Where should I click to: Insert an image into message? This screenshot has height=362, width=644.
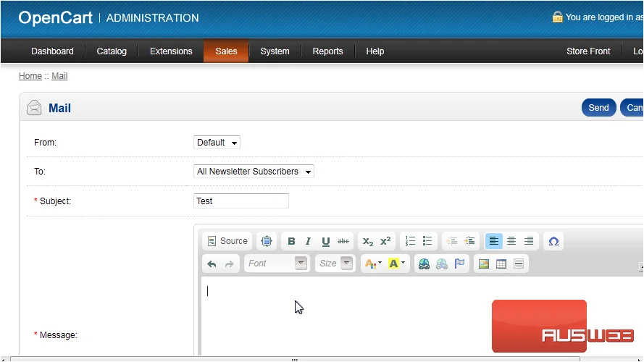(484, 264)
